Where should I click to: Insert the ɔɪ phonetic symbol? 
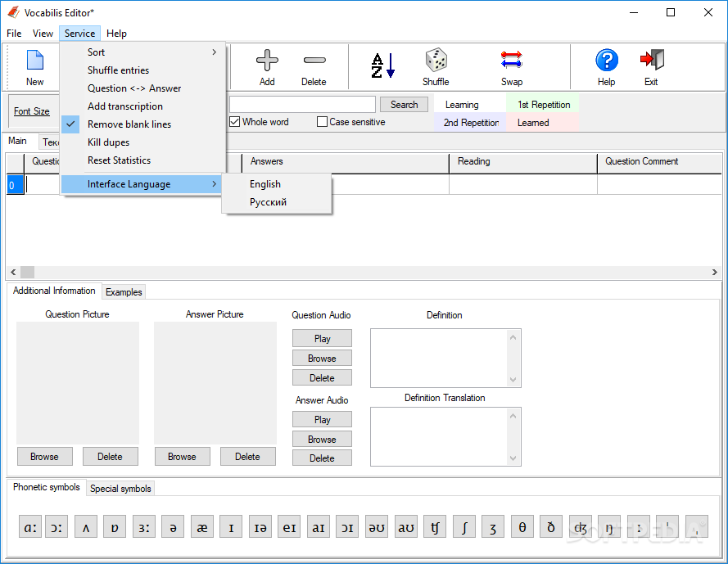pyautogui.click(x=347, y=526)
